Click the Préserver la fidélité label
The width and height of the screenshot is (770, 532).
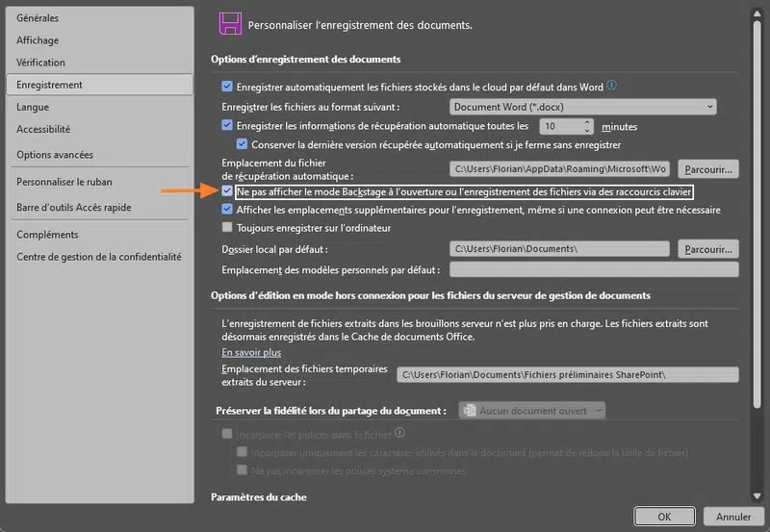tap(331, 411)
